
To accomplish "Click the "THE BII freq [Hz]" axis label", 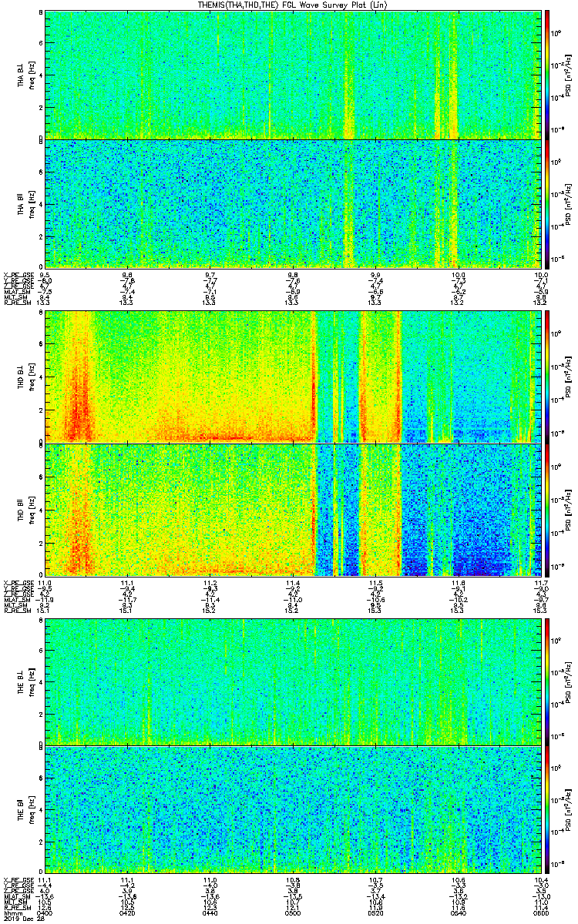I will pos(25,809).
